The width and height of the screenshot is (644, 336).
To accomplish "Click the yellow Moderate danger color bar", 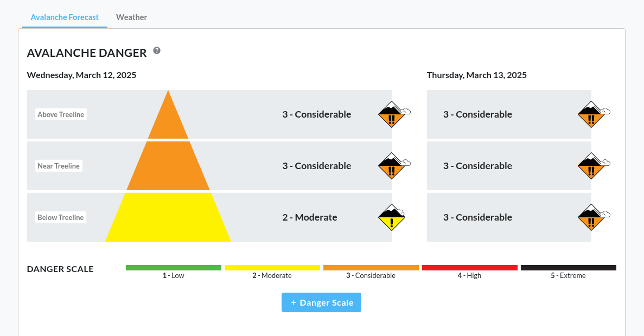I will click(272, 268).
